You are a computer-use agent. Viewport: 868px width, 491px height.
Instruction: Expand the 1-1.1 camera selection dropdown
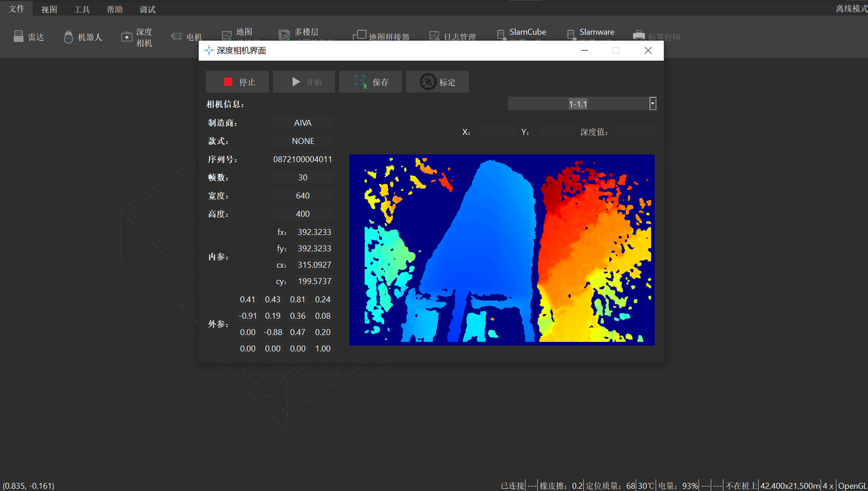(x=652, y=103)
